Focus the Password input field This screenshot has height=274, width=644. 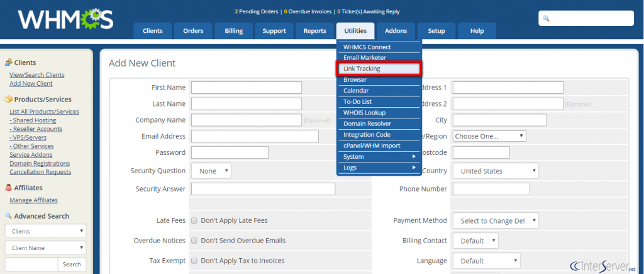click(230, 152)
